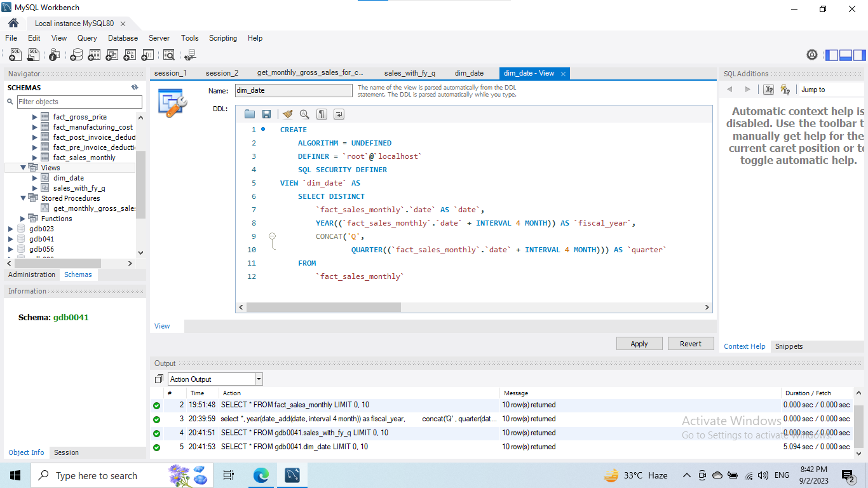
Task: Search table data toolbar icon
Action: 168,55
